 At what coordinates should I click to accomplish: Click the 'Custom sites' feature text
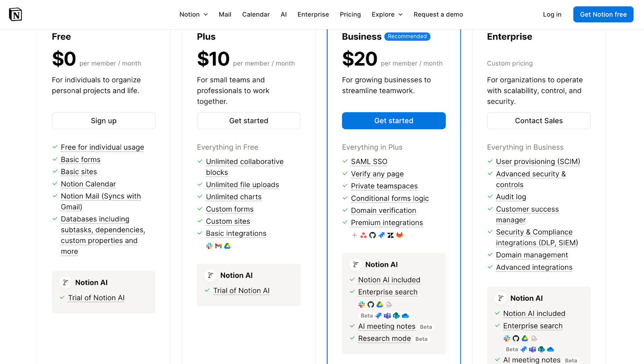(228, 221)
